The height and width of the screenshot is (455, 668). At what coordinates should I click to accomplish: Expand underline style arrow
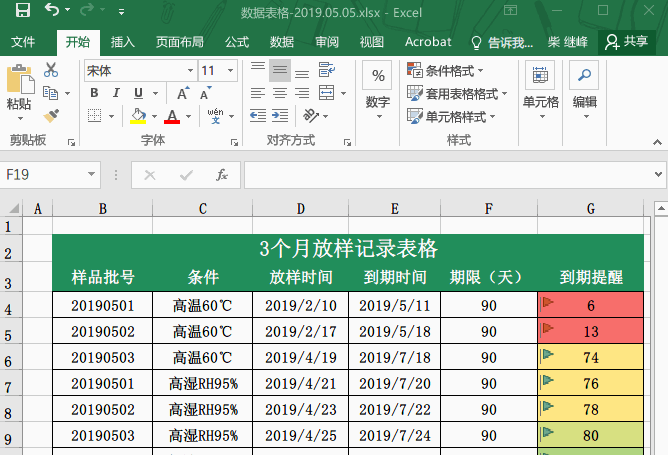click(155, 93)
